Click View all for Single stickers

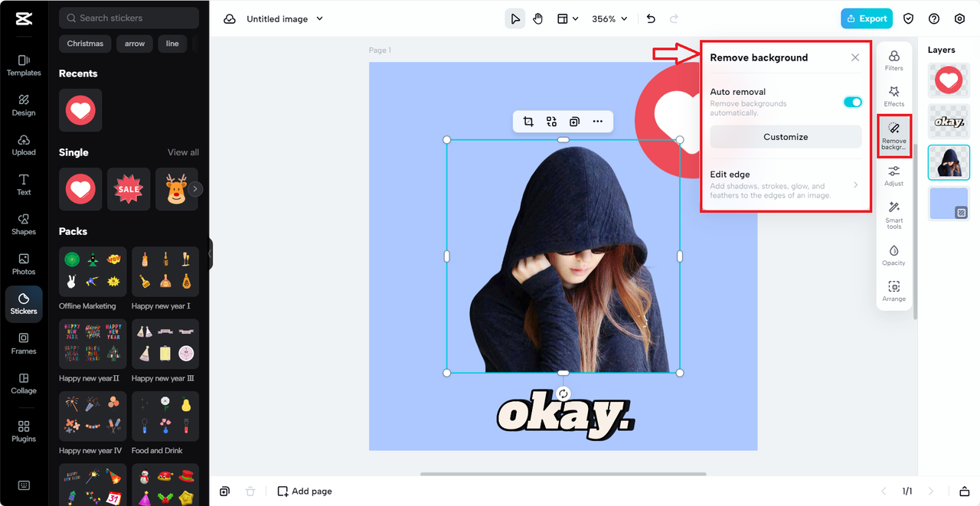coord(183,152)
